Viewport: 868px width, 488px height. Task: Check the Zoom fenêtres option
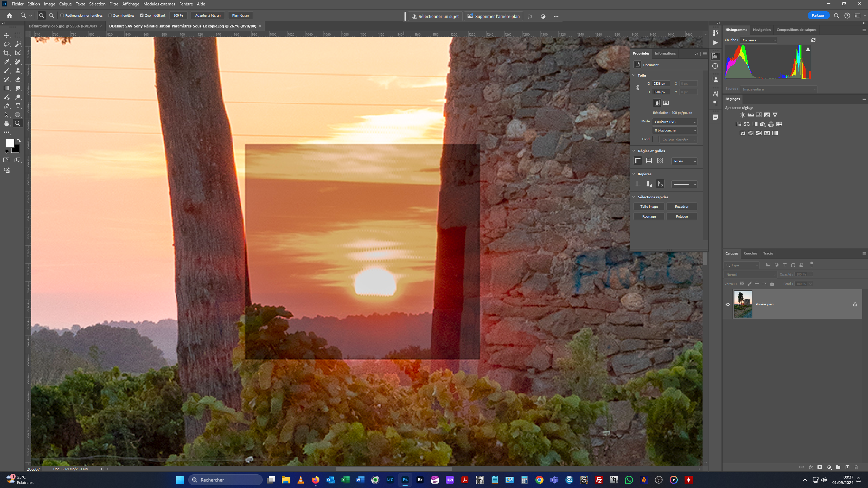pos(110,16)
